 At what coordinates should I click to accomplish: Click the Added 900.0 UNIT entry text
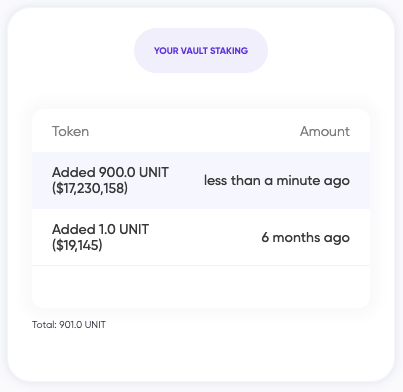pos(110,172)
